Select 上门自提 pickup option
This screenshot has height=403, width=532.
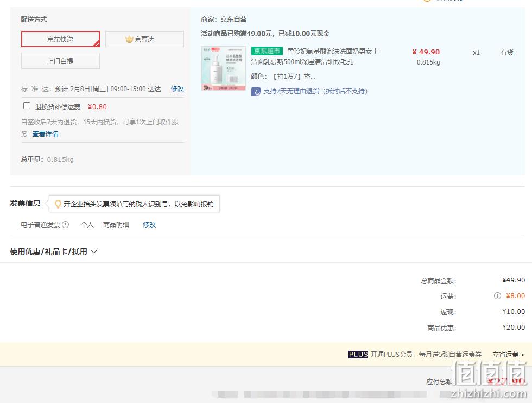click(x=60, y=61)
